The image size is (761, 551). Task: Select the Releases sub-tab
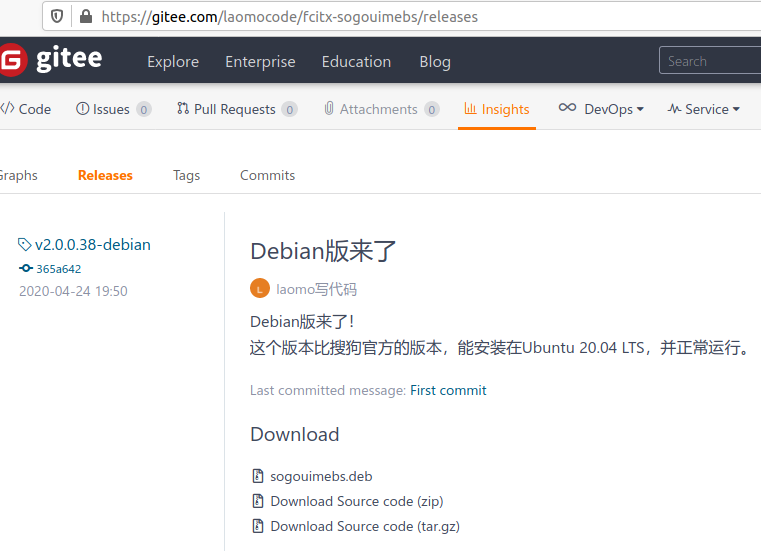(105, 175)
